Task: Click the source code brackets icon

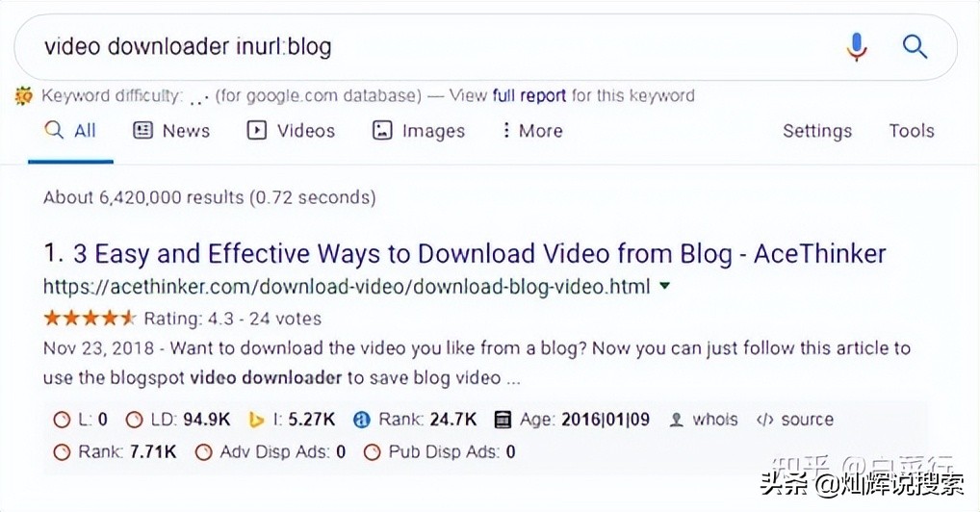Action: pyautogui.click(x=765, y=420)
